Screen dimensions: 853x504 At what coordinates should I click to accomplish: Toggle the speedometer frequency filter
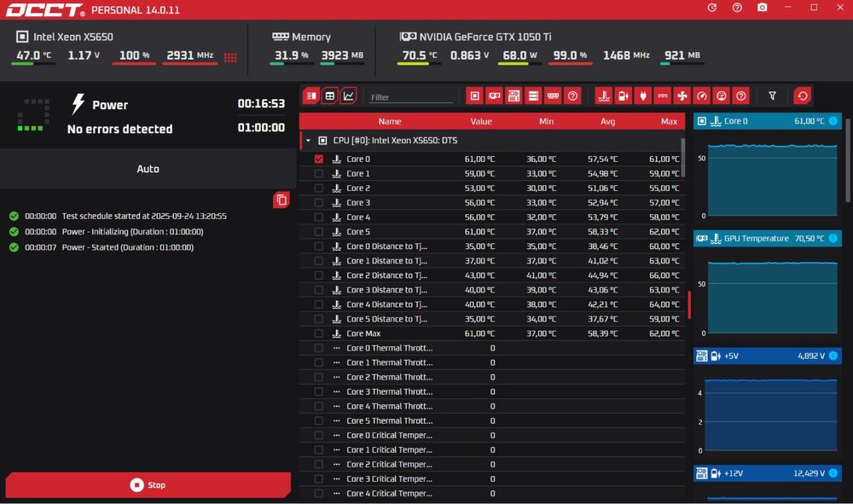pos(702,96)
